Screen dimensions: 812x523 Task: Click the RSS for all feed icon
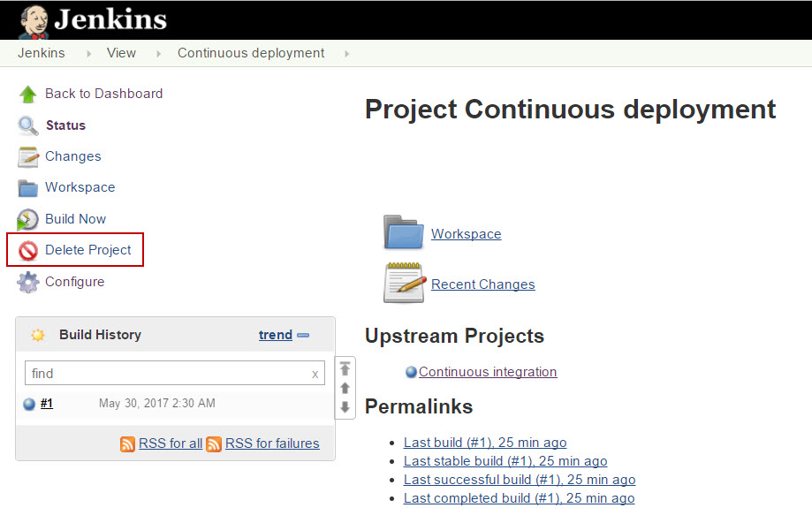pos(128,443)
